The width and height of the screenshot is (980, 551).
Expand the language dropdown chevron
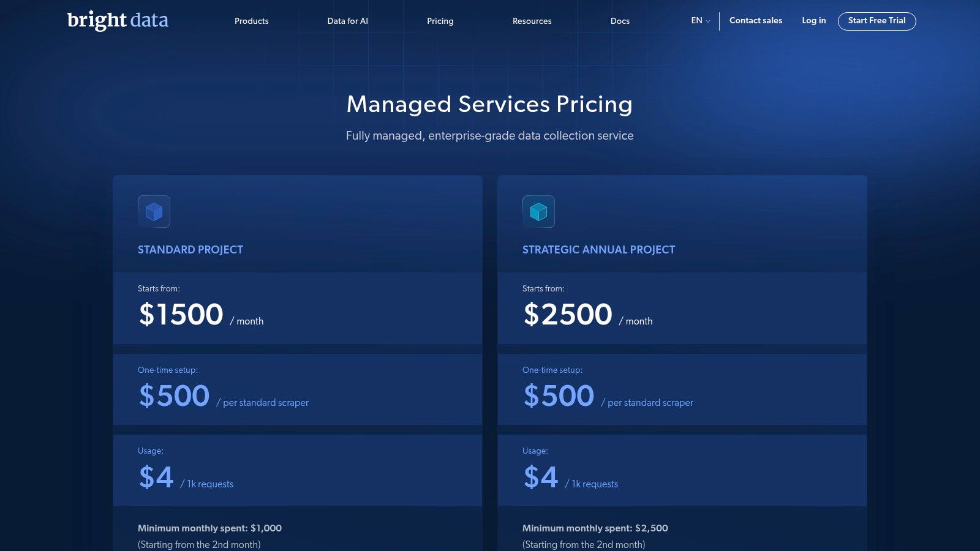click(708, 22)
